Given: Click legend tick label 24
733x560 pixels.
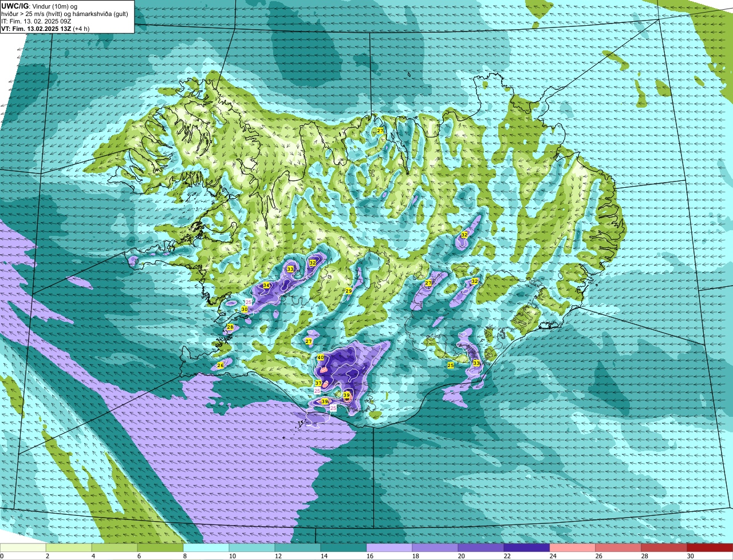Looking at the screenshot, I should 553,556.
